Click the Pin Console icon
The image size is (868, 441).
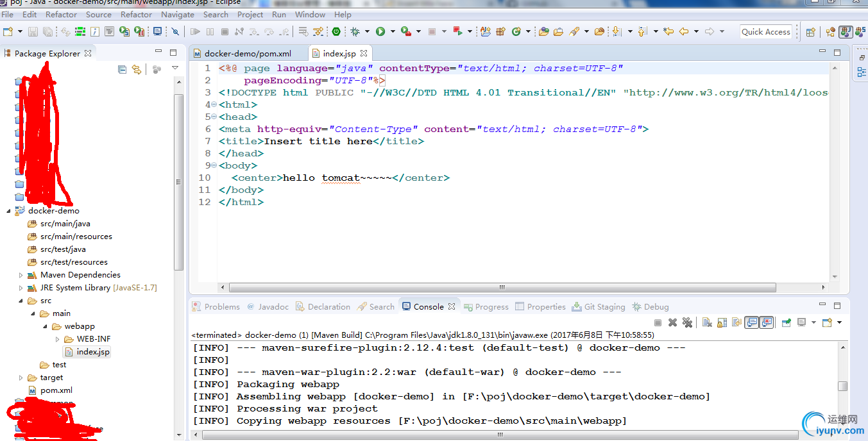click(x=786, y=322)
